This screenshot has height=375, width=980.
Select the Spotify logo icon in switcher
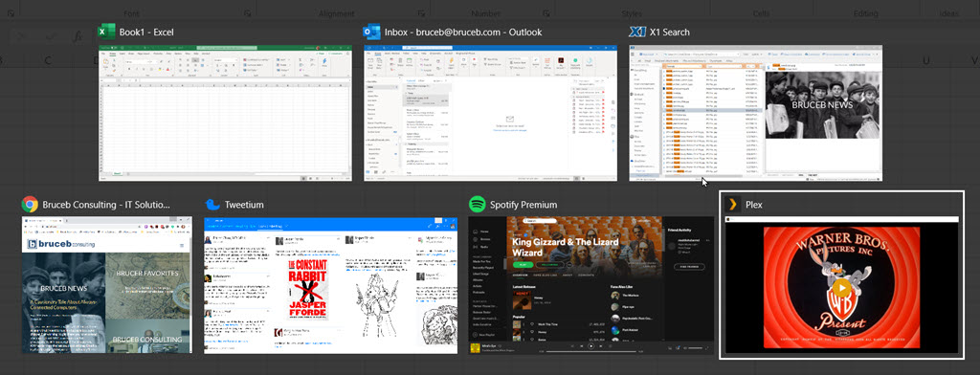point(477,205)
